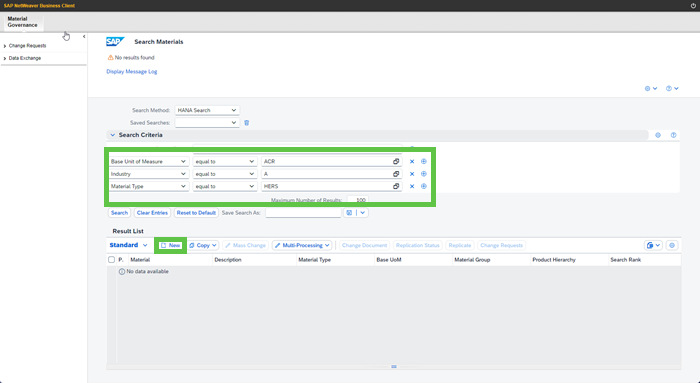This screenshot has height=383, width=700.
Task: Remove the Base Unit of Measure criterion row
Action: pyautogui.click(x=412, y=162)
